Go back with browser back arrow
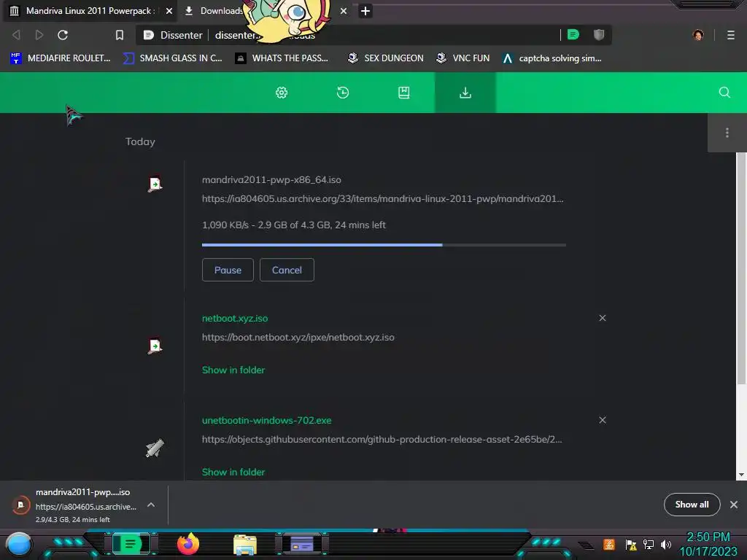This screenshot has height=560, width=747. tap(16, 35)
